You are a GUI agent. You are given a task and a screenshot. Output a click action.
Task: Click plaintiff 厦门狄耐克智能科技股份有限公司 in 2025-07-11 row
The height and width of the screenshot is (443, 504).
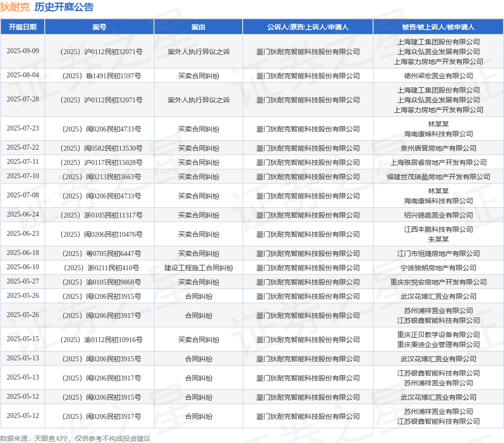(x=308, y=162)
